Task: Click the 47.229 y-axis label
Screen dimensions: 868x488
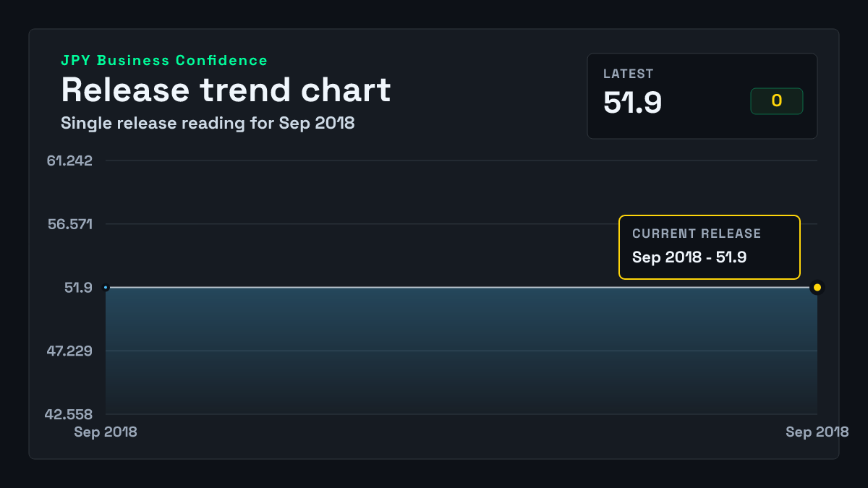Action: click(x=70, y=351)
